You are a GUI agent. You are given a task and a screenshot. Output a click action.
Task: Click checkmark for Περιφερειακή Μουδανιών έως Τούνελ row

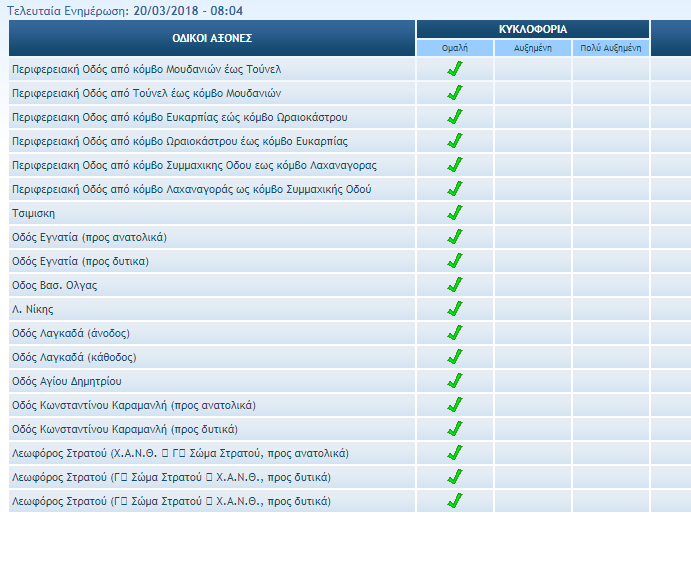coord(455,69)
